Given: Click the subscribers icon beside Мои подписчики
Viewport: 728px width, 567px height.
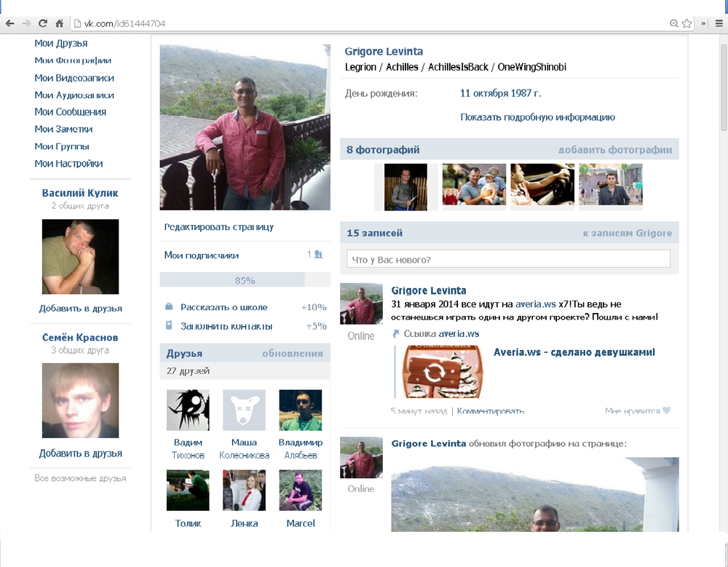Looking at the screenshot, I should point(318,255).
